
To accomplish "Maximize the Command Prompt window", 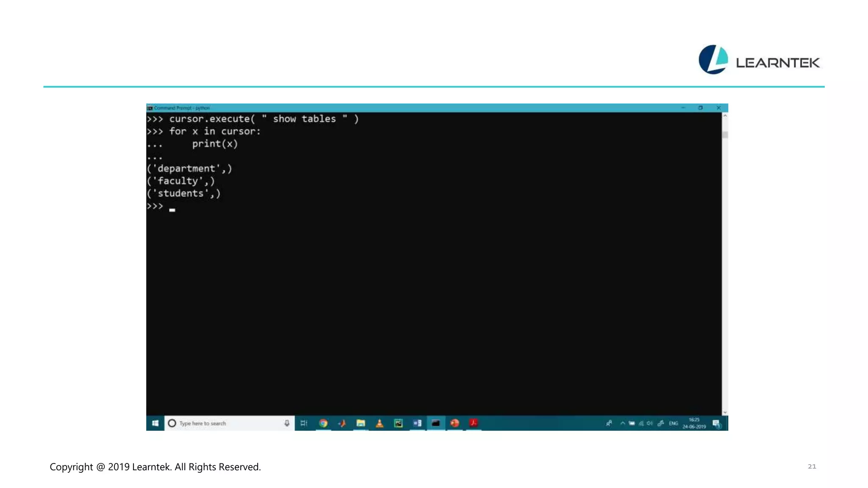I will coord(701,108).
